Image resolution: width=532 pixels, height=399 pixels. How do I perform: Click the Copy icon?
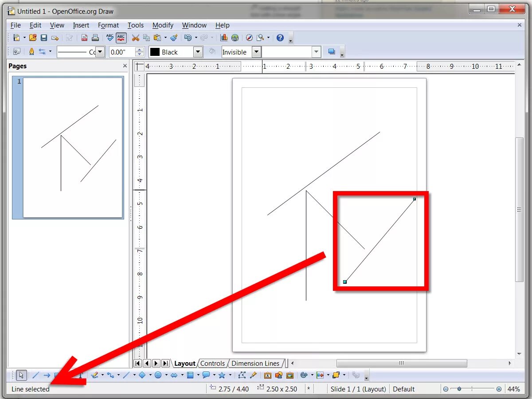pos(146,38)
